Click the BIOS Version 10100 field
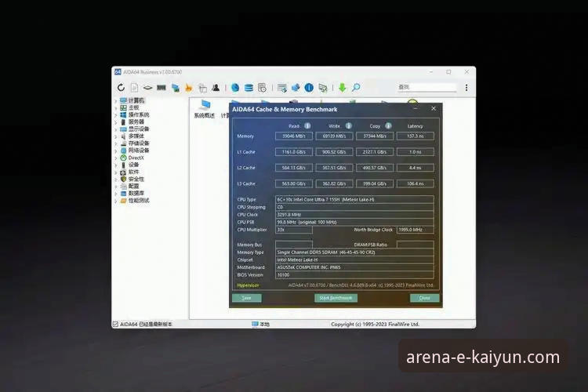This screenshot has width=588, height=392. point(354,275)
